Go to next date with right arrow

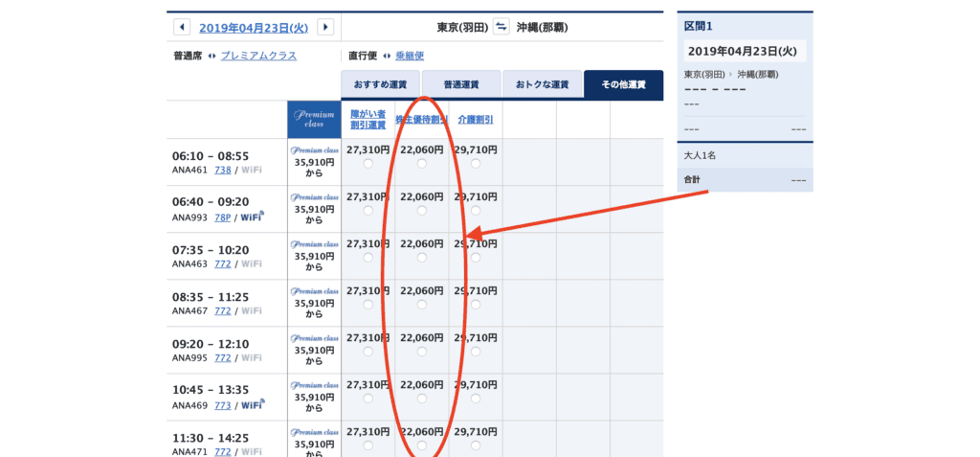pos(325,27)
